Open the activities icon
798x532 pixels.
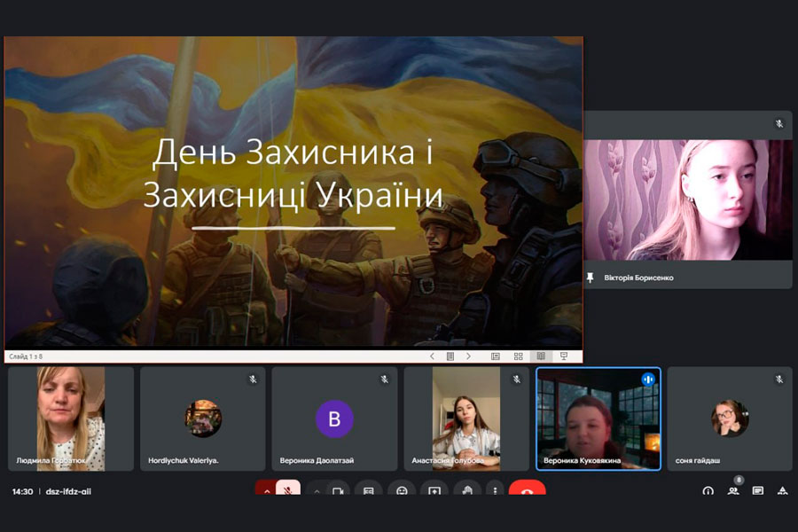(x=783, y=490)
